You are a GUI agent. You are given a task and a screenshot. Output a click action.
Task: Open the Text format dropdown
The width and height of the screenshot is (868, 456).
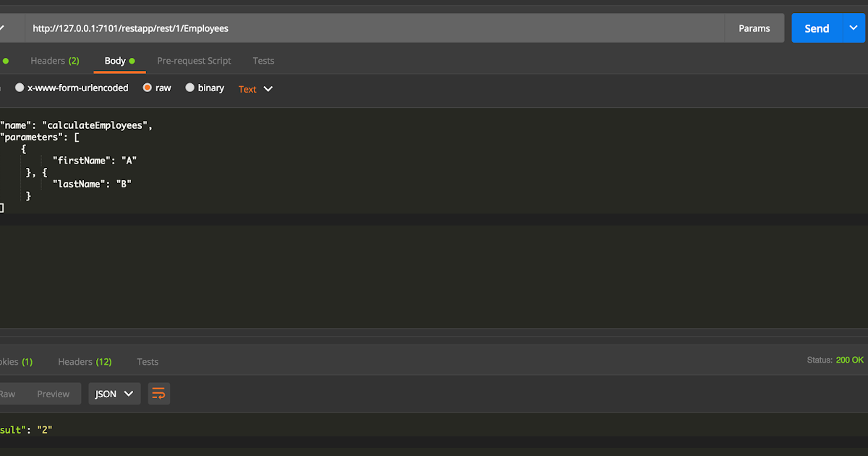pyautogui.click(x=254, y=88)
